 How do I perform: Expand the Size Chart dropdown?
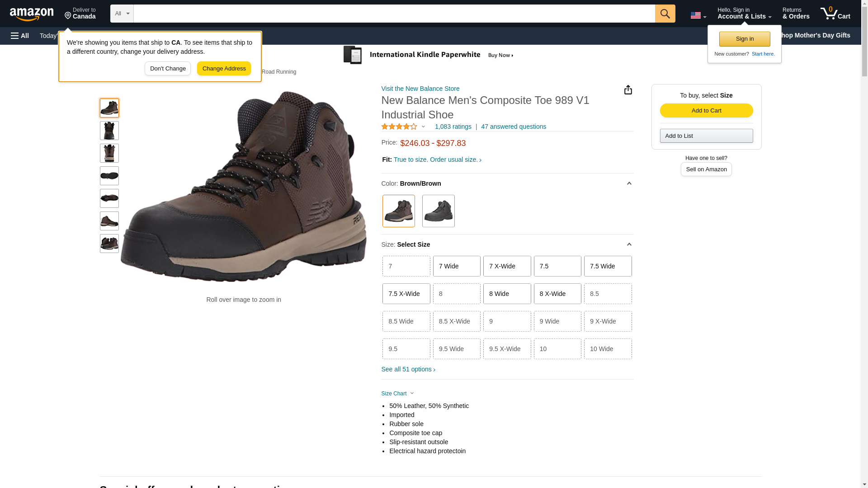pyautogui.click(x=397, y=394)
